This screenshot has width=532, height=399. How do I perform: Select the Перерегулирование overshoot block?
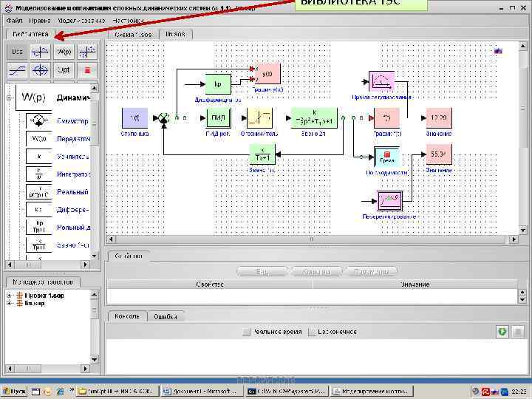(x=390, y=201)
